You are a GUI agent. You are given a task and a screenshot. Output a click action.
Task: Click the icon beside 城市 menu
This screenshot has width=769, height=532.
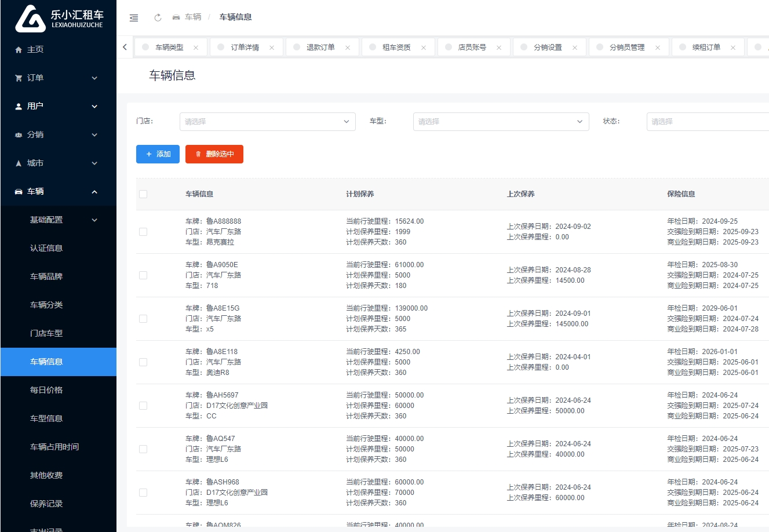[19, 163]
